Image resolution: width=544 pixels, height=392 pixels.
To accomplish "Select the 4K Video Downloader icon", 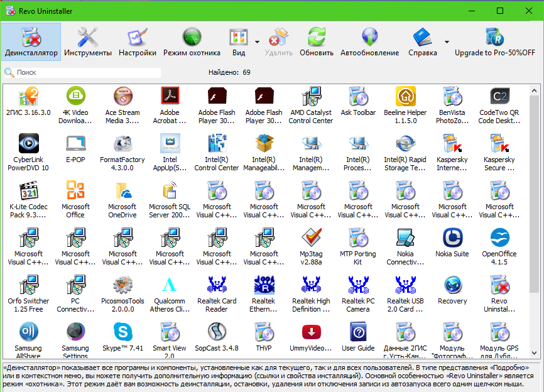I will tap(75, 96).
